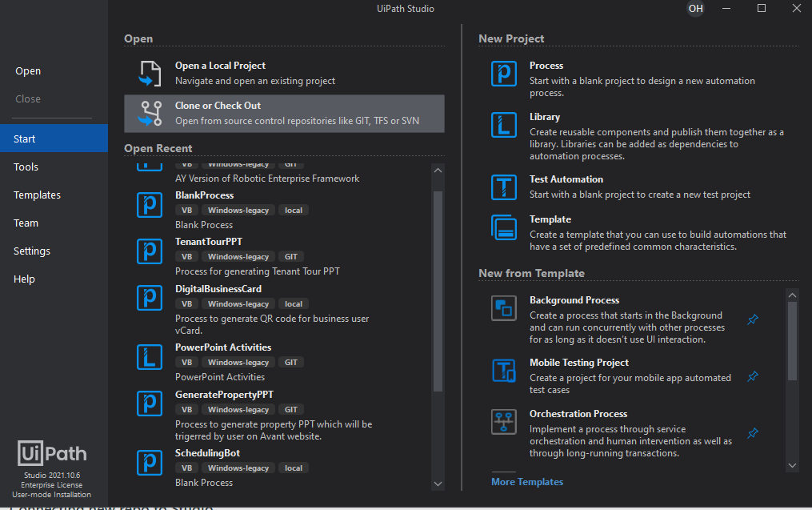Open the Start tab in sidebar

click(x=54, y=139)
